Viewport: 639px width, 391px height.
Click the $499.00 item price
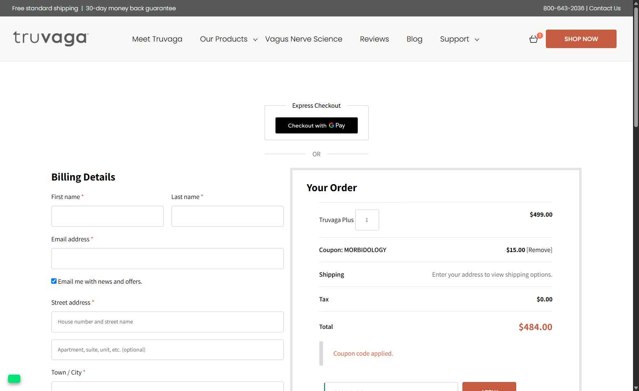[x=541, y=214]
